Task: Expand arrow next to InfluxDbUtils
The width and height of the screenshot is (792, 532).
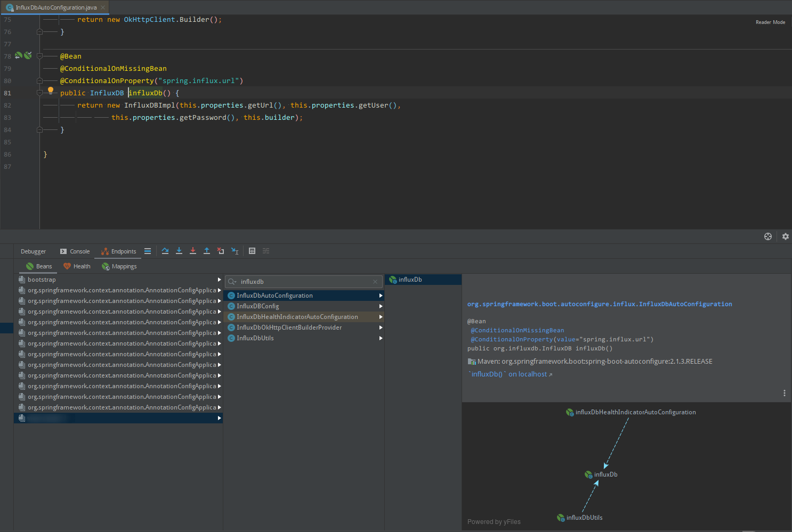Action: pyautogui.click(x=381, y=338)
